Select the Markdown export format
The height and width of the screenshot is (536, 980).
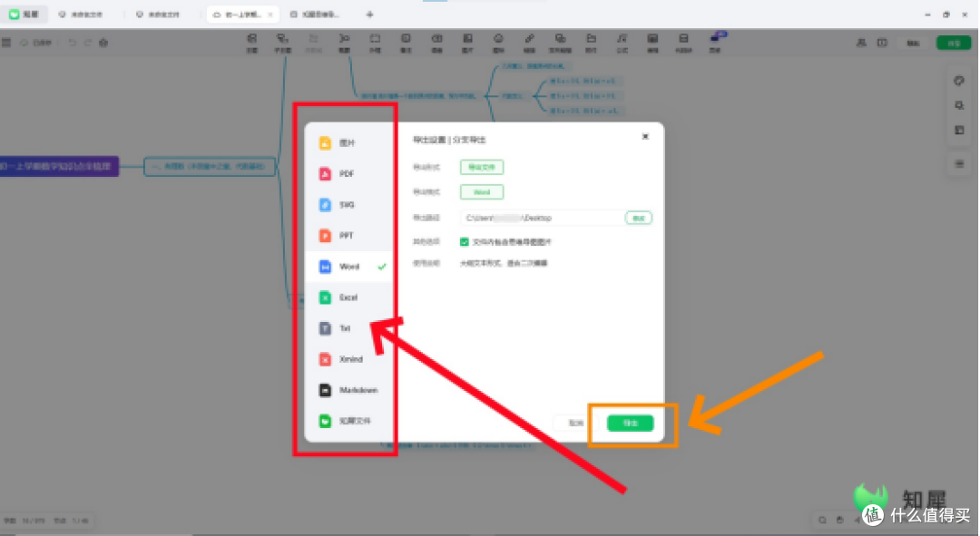click(348, 391)
